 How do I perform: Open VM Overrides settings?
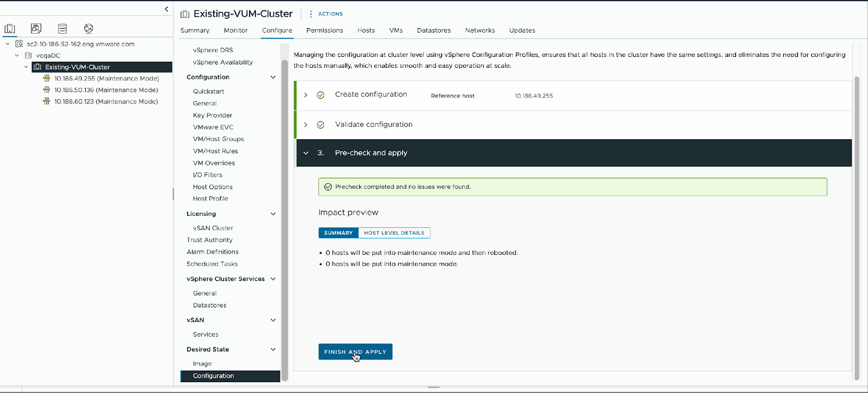pyautogui.click(x=214, y=163)
